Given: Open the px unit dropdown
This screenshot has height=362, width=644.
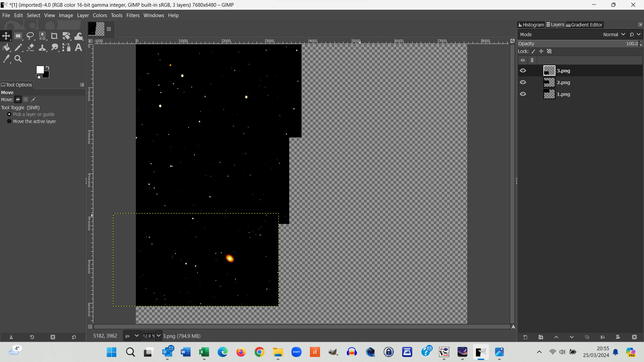Looking at the screenshot, I should coord(132,336).
